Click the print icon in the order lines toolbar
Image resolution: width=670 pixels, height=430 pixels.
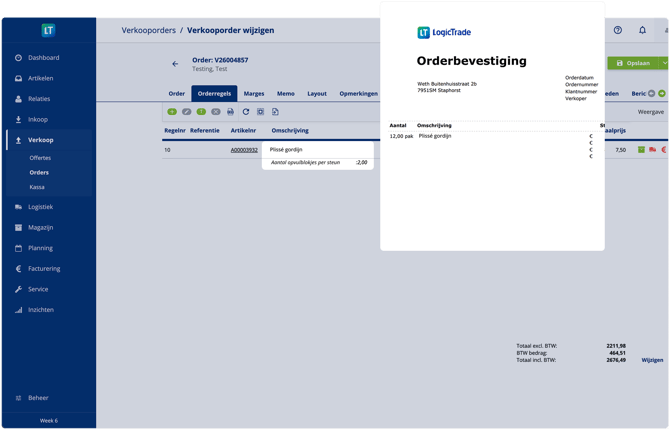pos(230,112)
